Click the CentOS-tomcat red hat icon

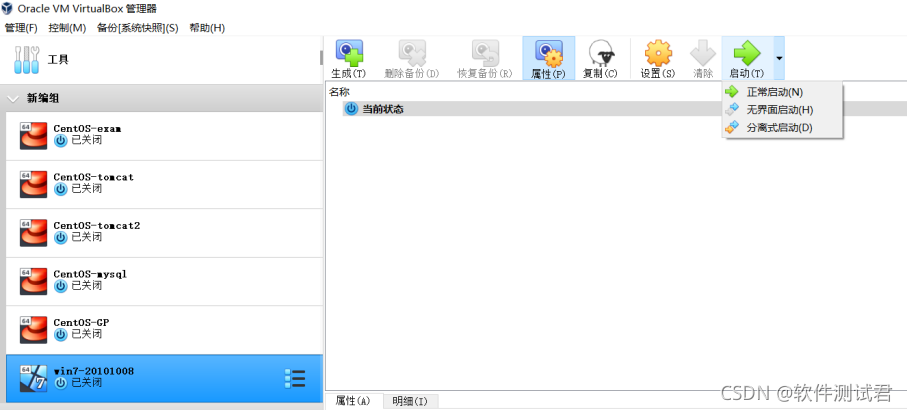(x=33, y=184)
